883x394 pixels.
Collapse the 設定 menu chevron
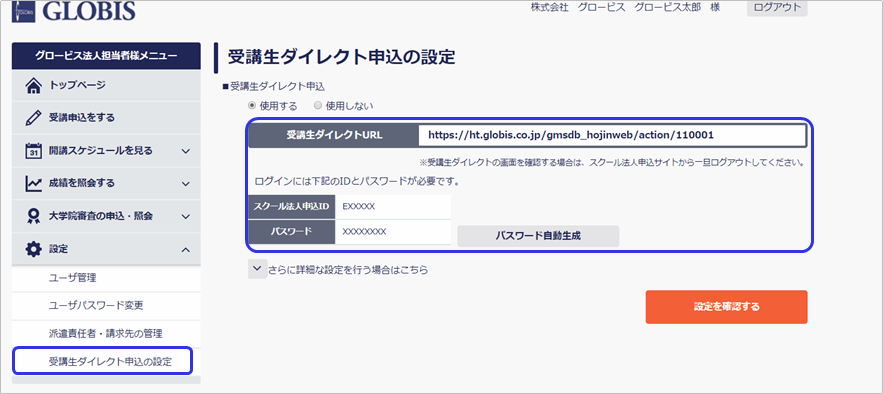coord(186,249)
